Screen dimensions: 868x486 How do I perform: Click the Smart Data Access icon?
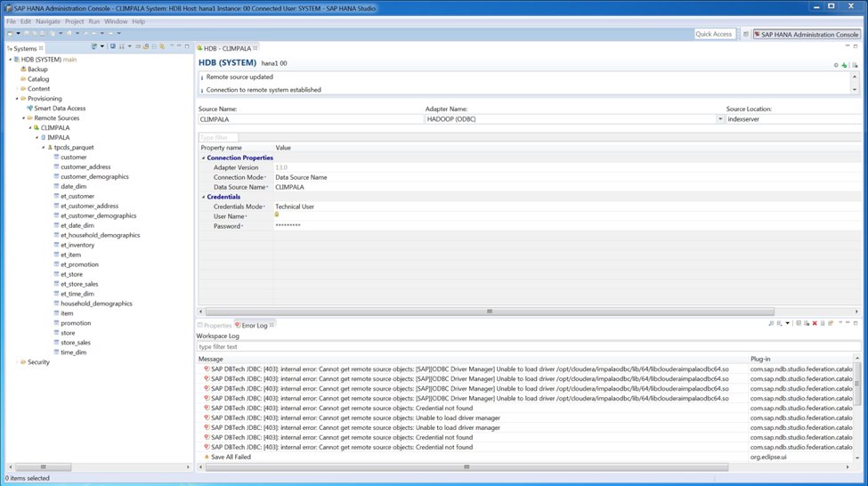coord(30,108)
